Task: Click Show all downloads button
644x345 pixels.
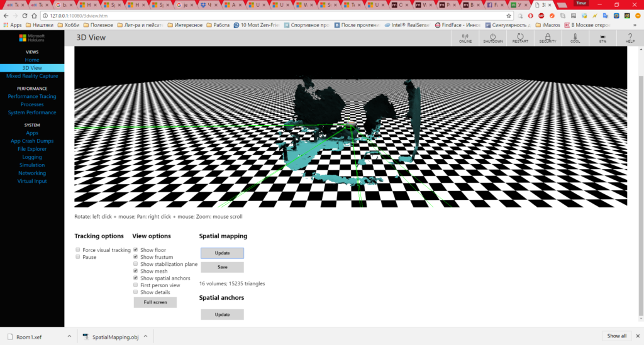Action: (616, 336)
